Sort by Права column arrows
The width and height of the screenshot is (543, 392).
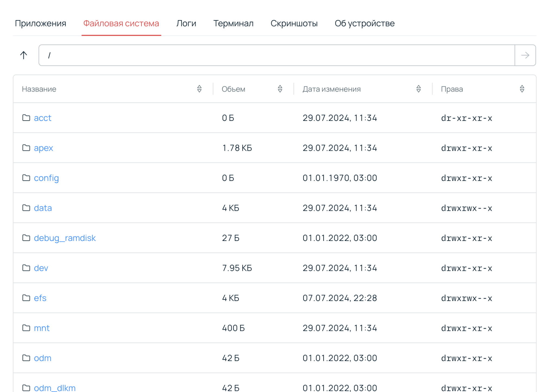pyautogui.click(x=522, y=89)
